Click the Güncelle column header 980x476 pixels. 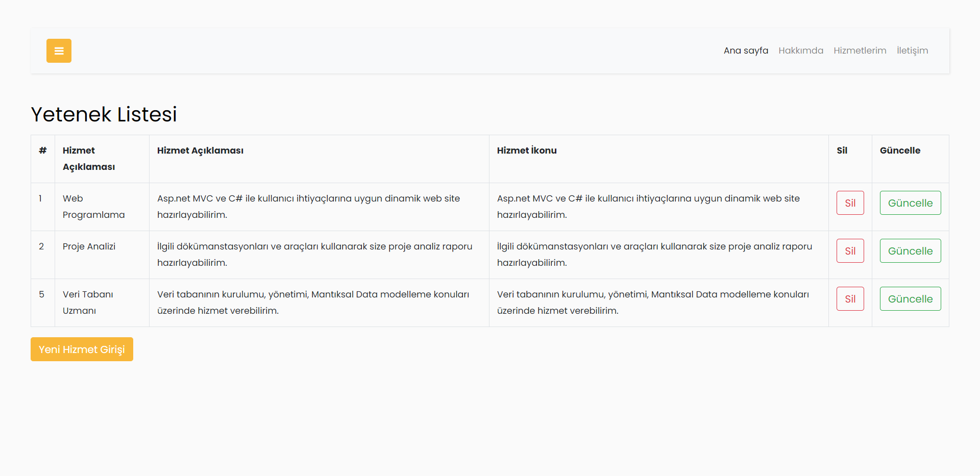[x=900, y=151]
